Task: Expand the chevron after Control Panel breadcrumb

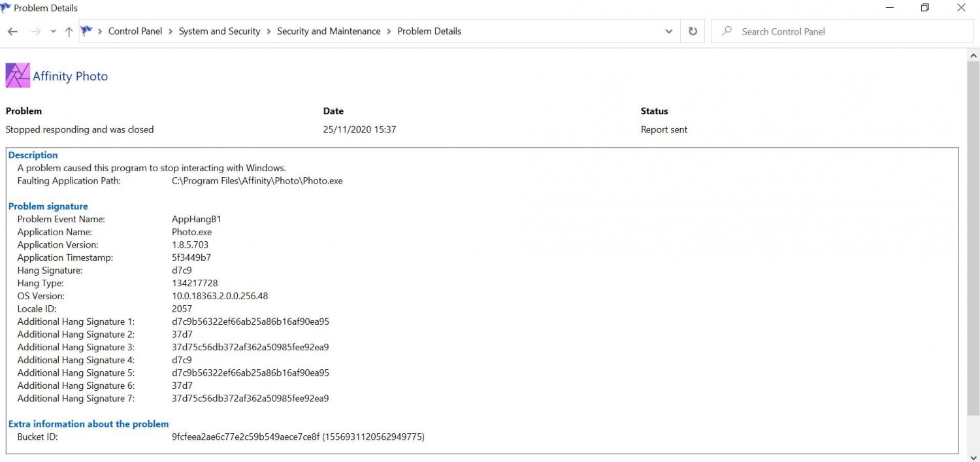Action: [171, 31]
